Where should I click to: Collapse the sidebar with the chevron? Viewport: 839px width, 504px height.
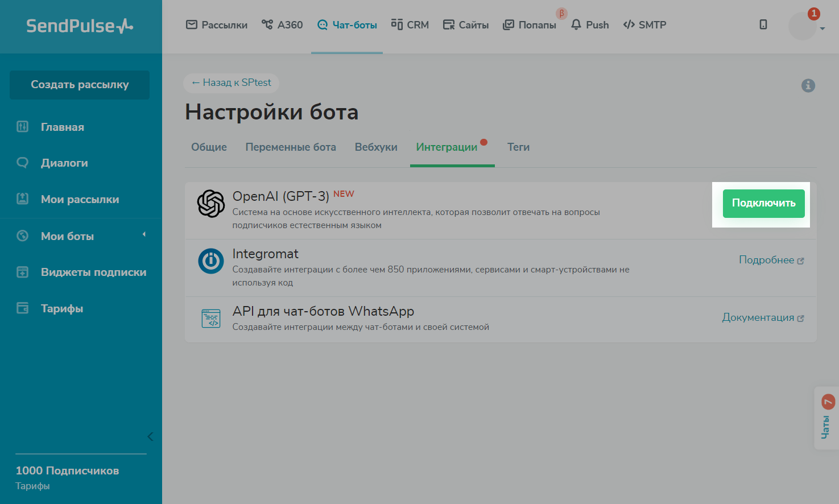pyautogui.click(x=150, y=437)
